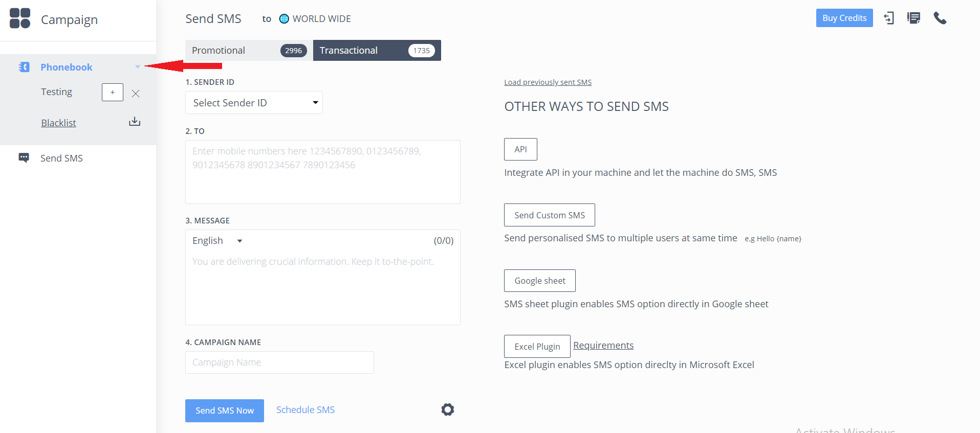Screen dimensions: 980x433
Task: Click the Phonebook contacts icon
Action: point(24,67)
